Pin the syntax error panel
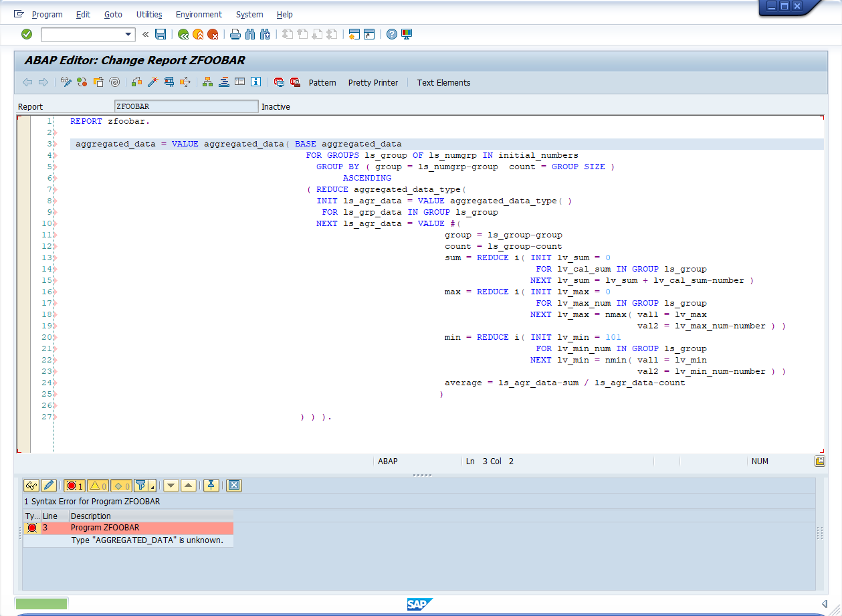Image resolution: width=842 pixels, height=616 pixels. (211, 485)
